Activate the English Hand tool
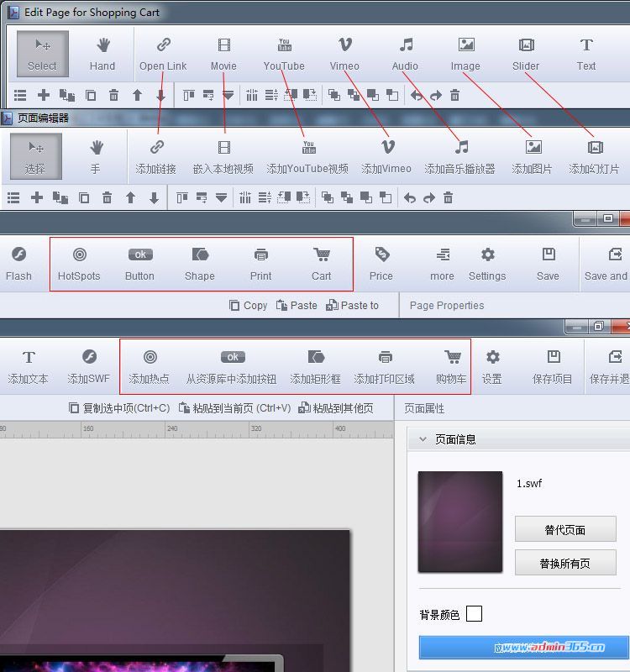The height and width of the screenshot is (672, 630). point(102,54)
